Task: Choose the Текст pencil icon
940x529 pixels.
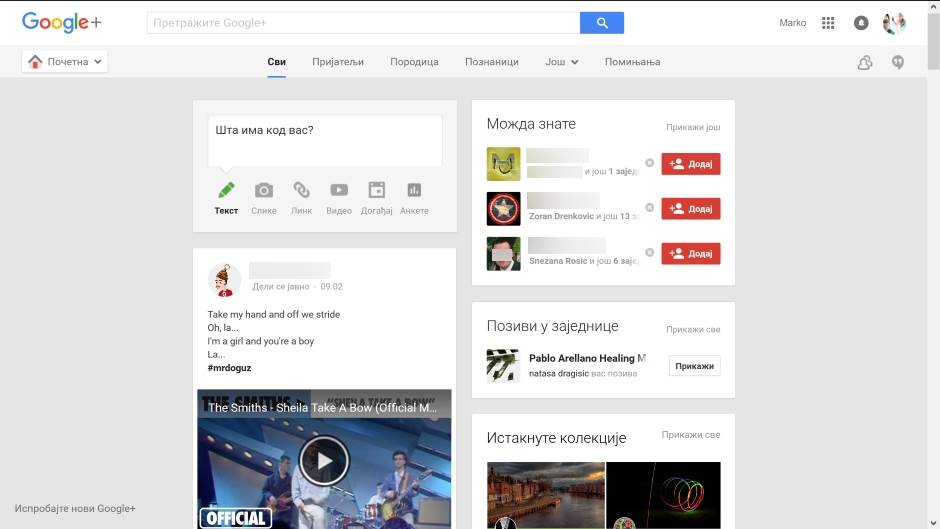Action: point(226,191)
